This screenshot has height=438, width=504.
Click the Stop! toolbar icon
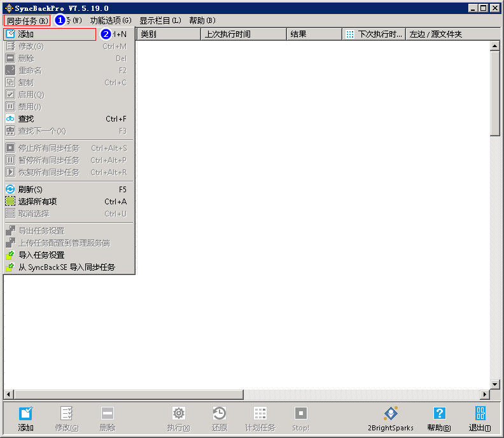(301, 414)
